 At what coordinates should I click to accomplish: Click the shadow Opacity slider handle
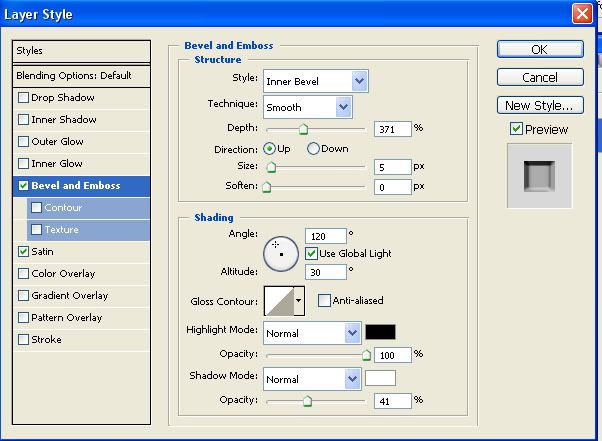pyautogui.click(x=307, y=401)
